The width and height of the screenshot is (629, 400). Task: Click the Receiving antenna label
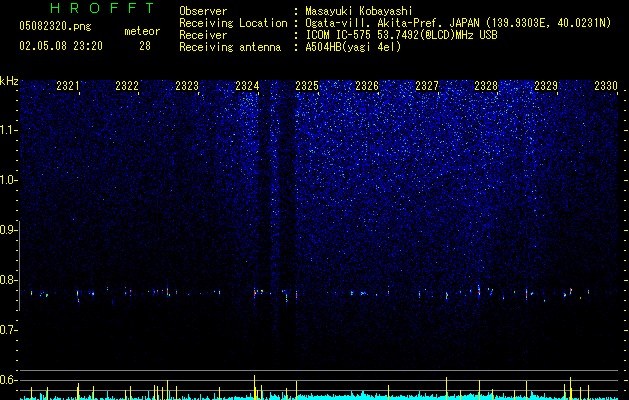[x=230, y=47]
